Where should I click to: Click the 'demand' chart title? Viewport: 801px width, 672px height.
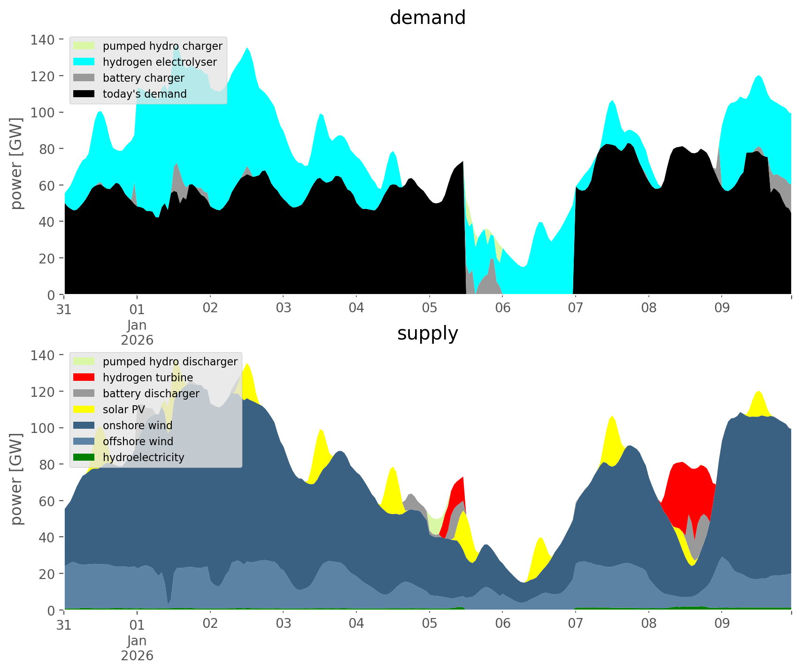427,18
